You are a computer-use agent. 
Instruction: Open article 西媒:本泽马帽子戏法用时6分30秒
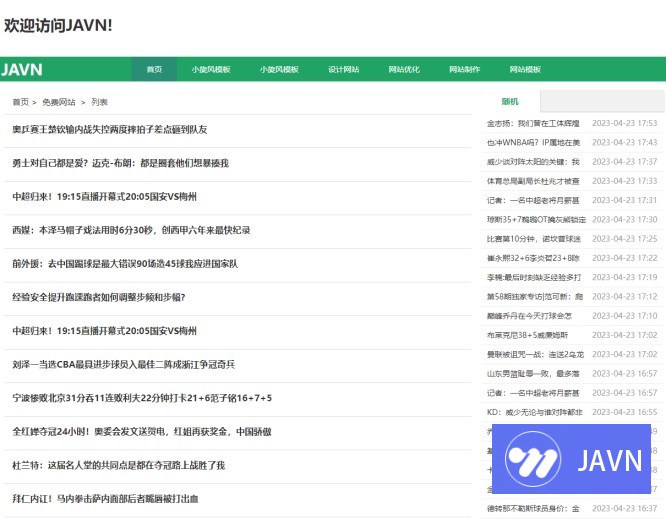click(x=131, y=230)
